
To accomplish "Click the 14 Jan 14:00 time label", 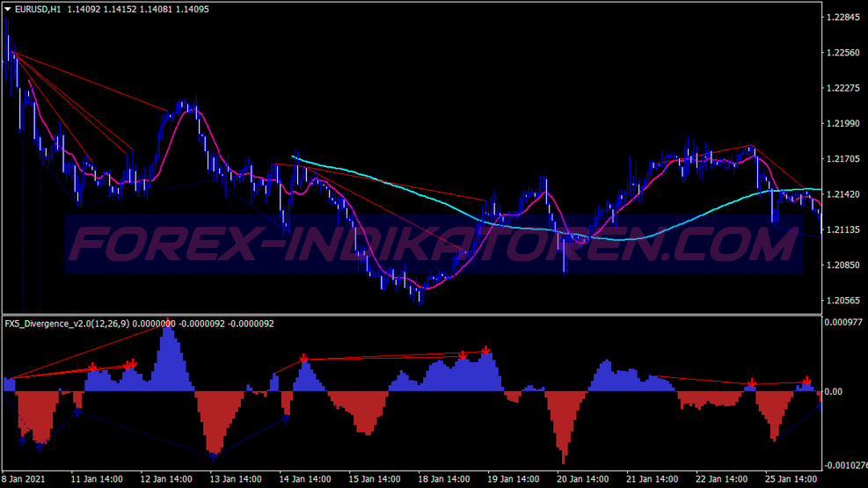I will click(305, 479).
